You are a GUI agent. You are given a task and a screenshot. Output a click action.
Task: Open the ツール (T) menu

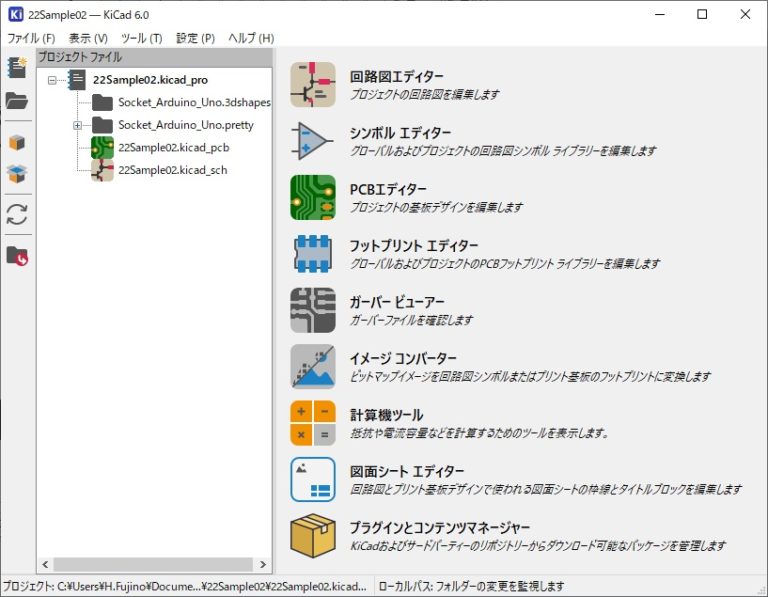pos(141,38)
